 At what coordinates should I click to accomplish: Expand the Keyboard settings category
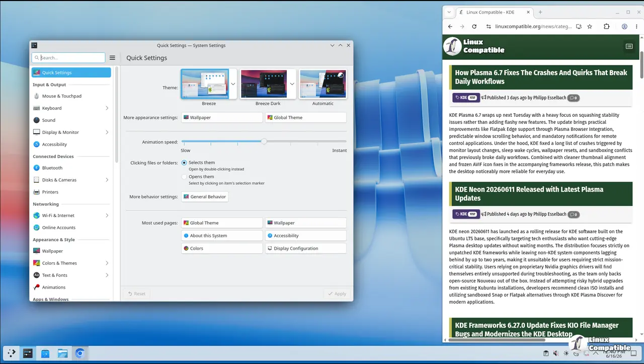107,108
